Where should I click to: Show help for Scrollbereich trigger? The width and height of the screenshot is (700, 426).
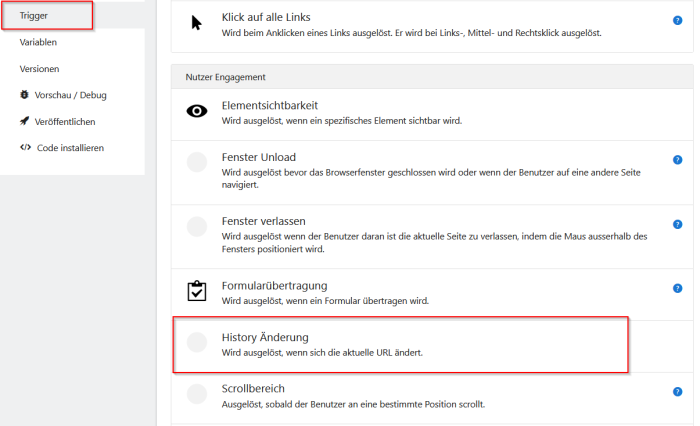point(677,392)
